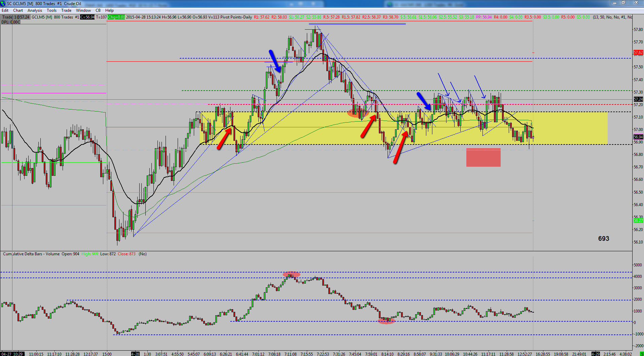Click the 57.00 price scale label

pos(638,130)
